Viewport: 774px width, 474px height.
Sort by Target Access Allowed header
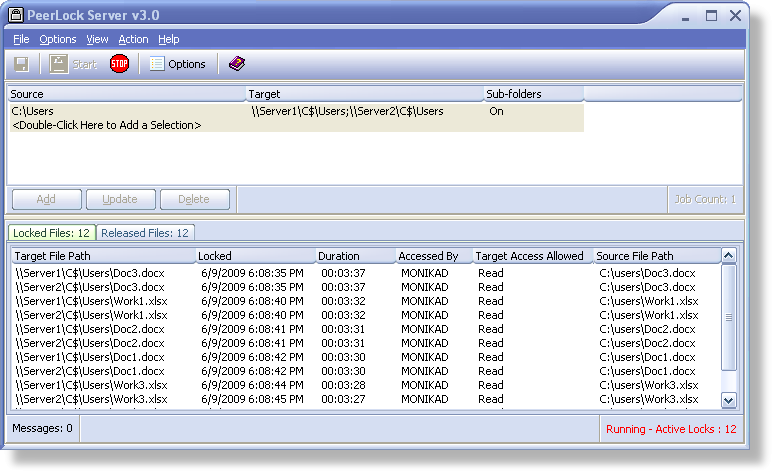point(533,256)
